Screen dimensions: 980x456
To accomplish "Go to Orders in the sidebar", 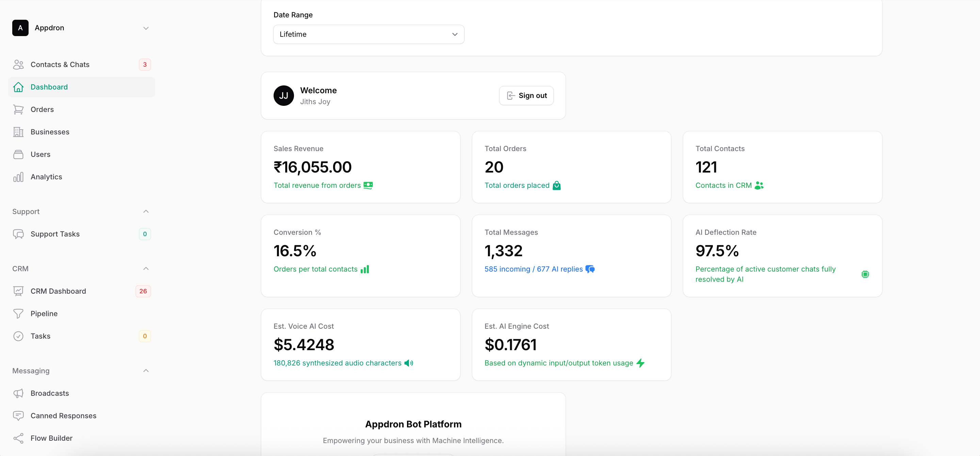I will (x=81, y=110).
